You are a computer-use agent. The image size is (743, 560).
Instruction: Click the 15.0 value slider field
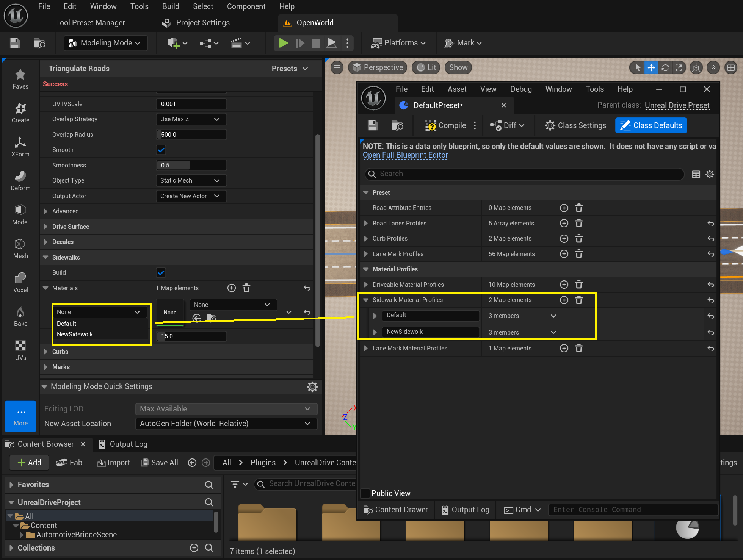(x=191, y=336)
